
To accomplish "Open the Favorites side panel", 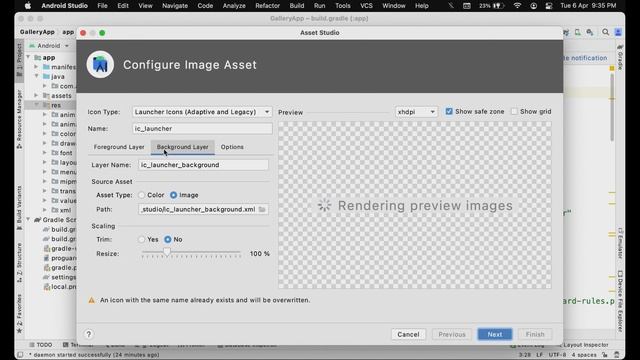I will [19, 313].
